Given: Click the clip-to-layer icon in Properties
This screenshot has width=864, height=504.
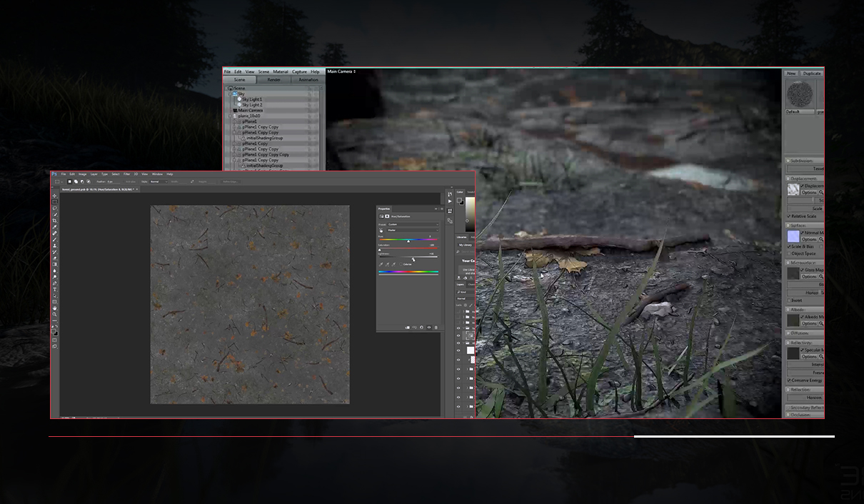Looking at the screenshot, I should [407, 328].
